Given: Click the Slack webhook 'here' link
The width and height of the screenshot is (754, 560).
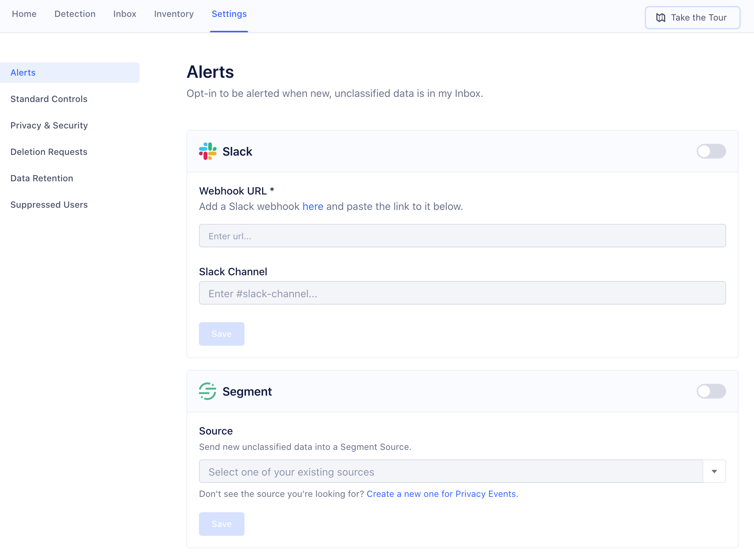Looking at the screenshot, I should [x=312, y=206].
